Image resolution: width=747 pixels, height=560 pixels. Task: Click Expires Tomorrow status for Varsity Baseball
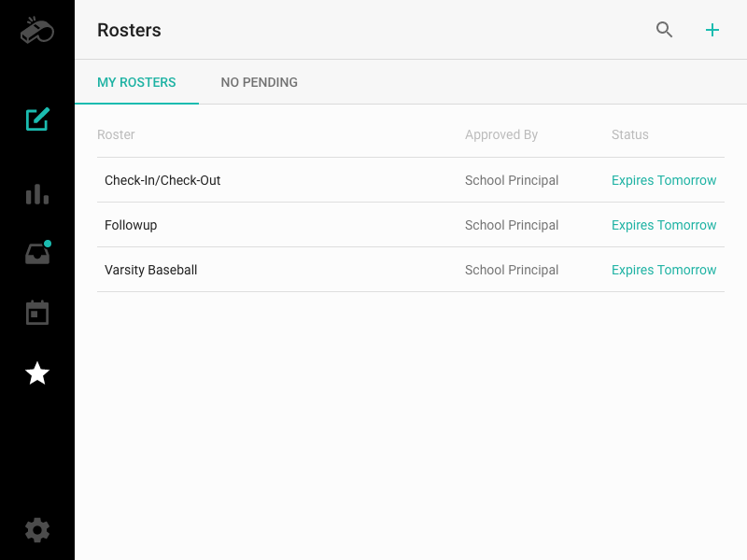[x=664, y=270]
